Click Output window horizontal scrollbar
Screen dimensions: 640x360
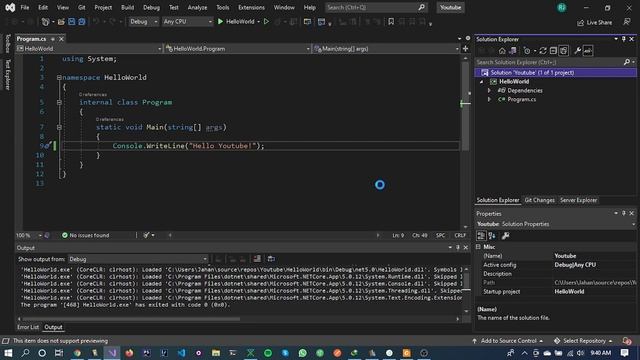pyautogui.click(x=131, y=319)
